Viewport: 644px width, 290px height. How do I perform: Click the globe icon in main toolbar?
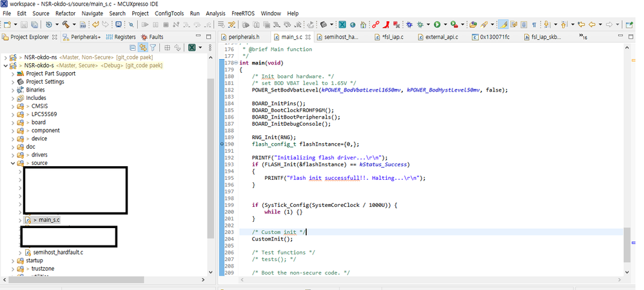coord(353,25)
